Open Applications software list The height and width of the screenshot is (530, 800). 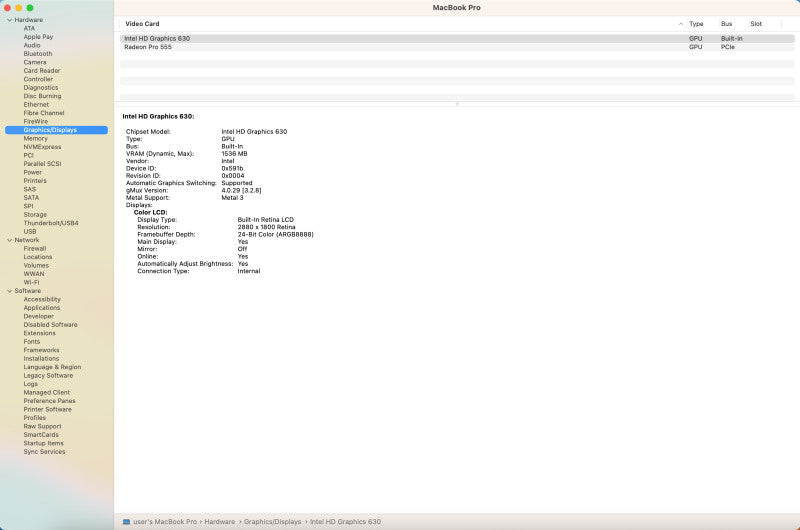tap(42, 308)
